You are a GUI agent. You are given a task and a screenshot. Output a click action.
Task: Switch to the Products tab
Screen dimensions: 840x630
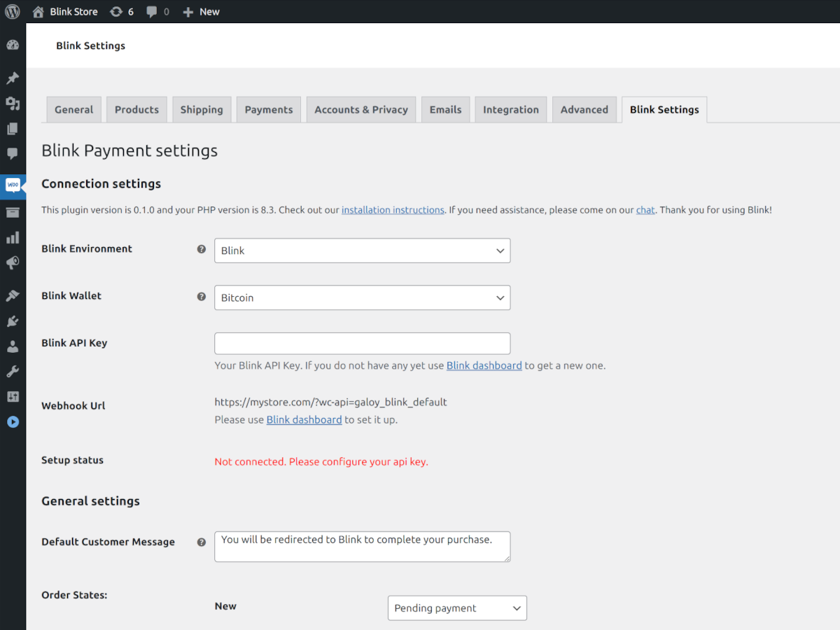(x=136, y=110)
